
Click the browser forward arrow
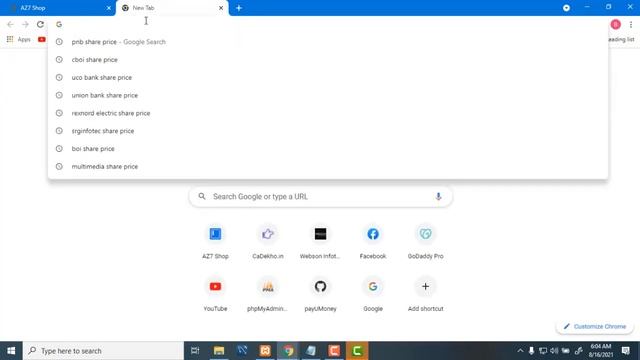(25, 24)
